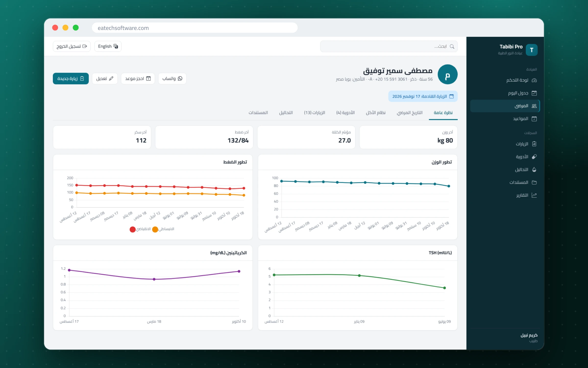Open the الزيارات (13) tab
The height and width of the screenshot is (368, 588).
pyautogui.click(x=314, y=113)
